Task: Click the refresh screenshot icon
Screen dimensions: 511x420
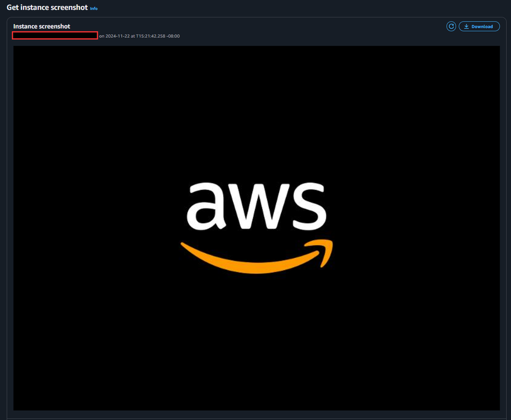Action: point(451,27)
